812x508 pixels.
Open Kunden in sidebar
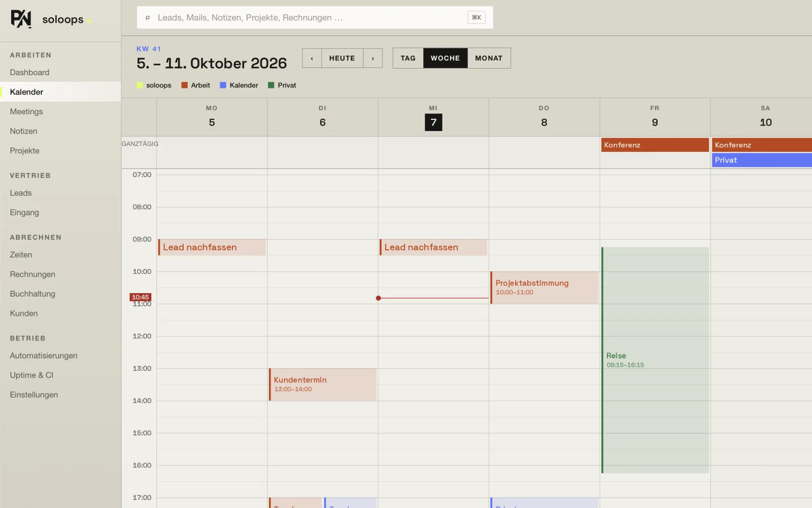(60, 313)
